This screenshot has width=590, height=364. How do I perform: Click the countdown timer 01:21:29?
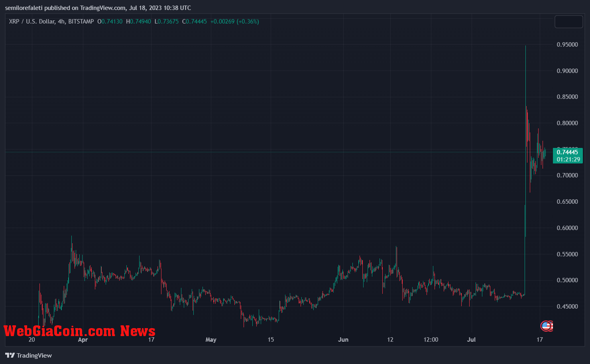(568, 159)
